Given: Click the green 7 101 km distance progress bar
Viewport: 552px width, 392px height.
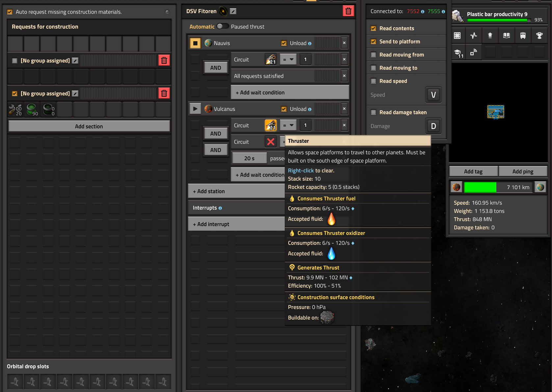Looking at the screenshot, I should [498, 187].
